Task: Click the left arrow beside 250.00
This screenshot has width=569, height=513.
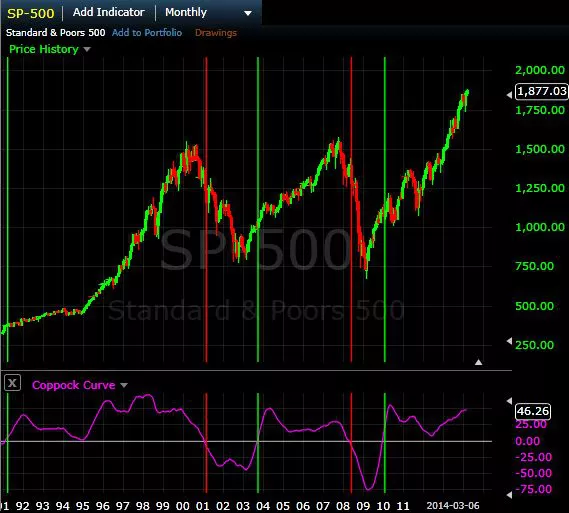Action: coord(509,341)
